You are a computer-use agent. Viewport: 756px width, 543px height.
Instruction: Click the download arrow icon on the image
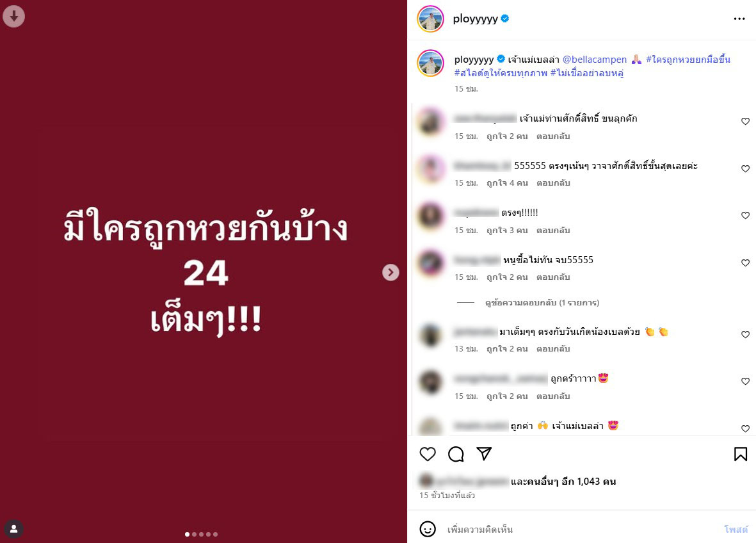[14, 17]
